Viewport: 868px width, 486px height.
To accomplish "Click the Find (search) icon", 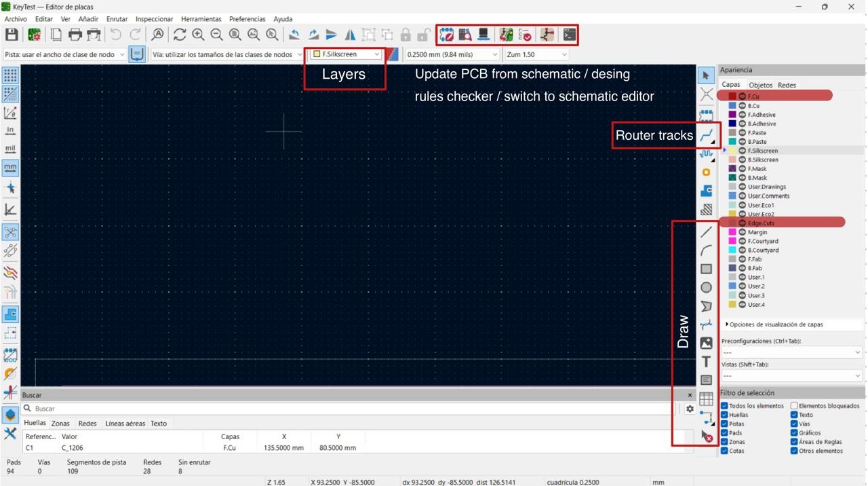I will coord(157,35).
